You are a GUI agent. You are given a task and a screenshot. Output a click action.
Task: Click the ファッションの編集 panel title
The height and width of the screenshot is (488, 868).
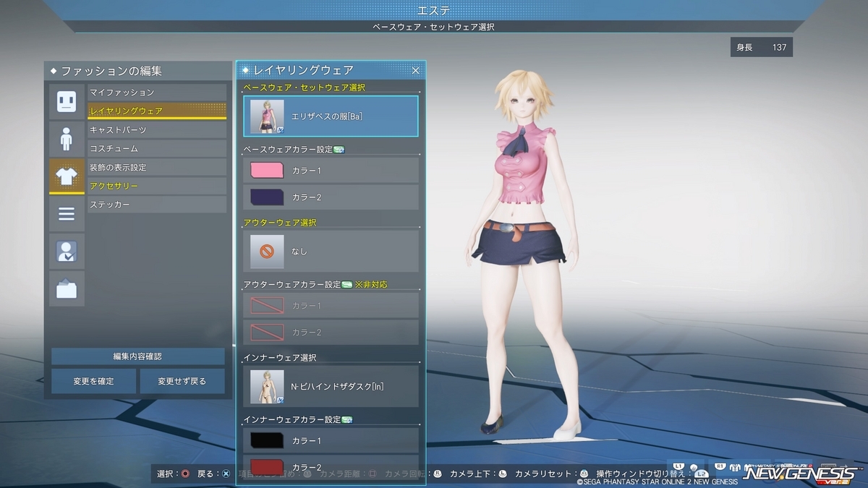(111, 71)
